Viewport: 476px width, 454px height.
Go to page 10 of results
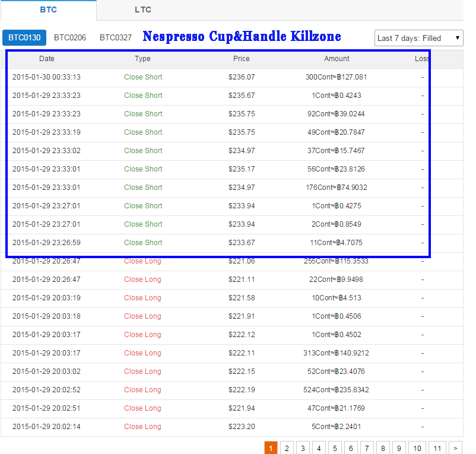point(417,448)
